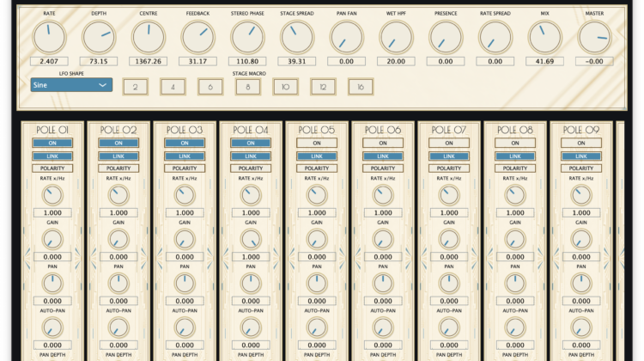Click Pole 06 Pan value field 0.000
Image resolution: width=644 pixels, height=361 pixels.
click(383, 301)
